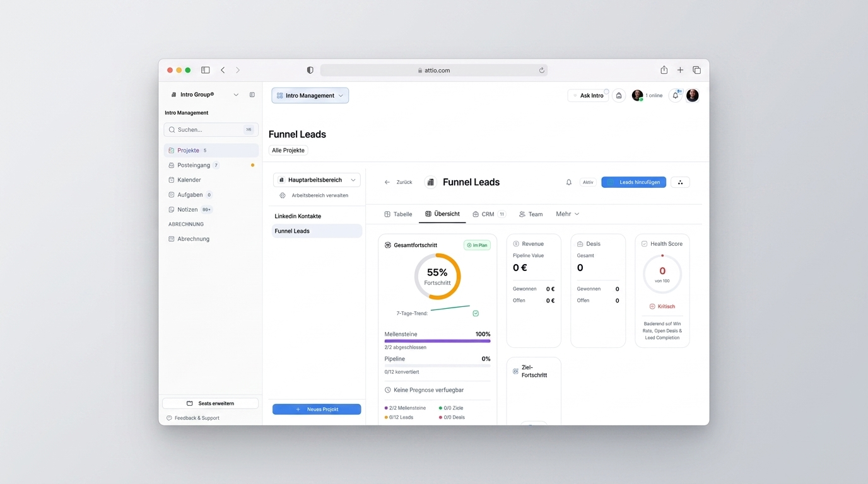Click the notifications bell in the top bar
The image size is (868, 484).
click(x=676, y=95)
